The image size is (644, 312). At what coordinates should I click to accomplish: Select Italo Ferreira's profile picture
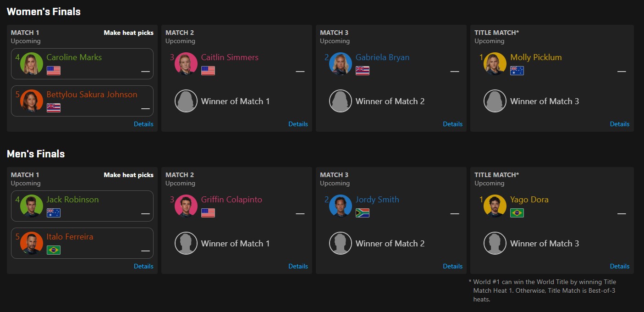pos(32,243)
